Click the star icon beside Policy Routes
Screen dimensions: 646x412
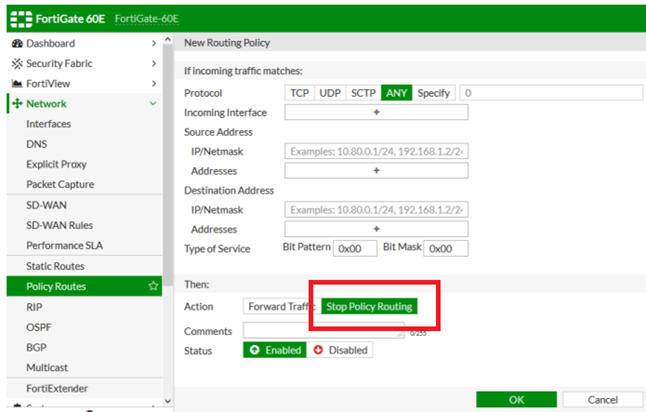(x=153, y=286)
